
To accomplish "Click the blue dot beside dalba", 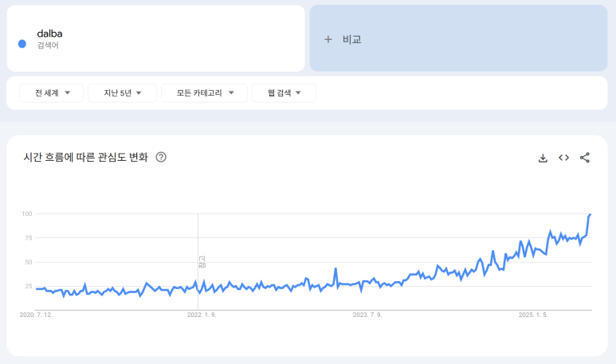I will click(x=22, y=44).
